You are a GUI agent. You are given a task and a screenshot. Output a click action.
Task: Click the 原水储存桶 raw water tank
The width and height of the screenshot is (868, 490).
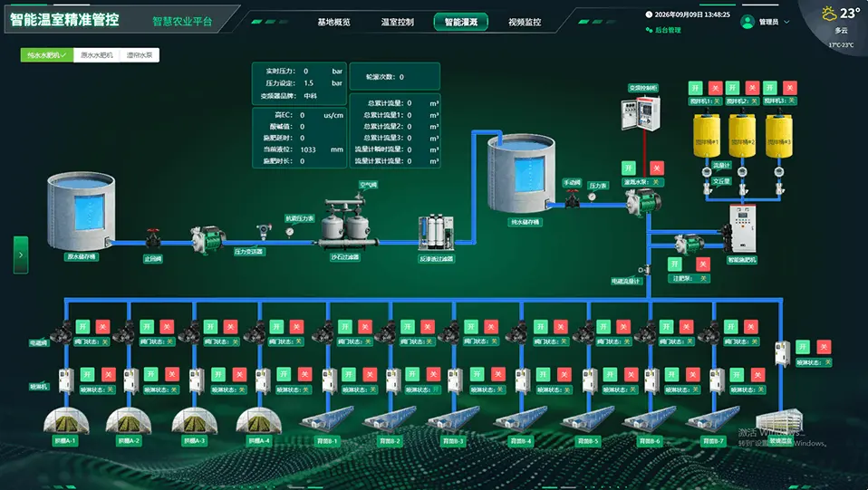[x=81, y=210]
